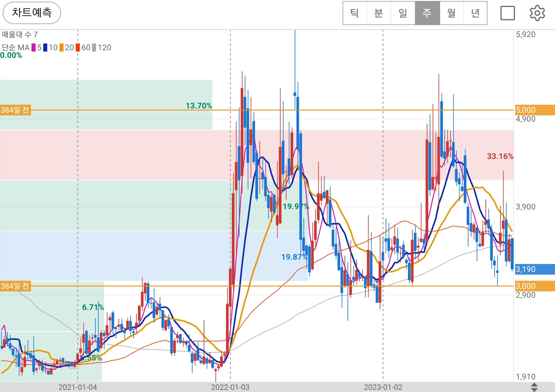This screenshot has width=555, height=392.
Task: Click the 4,900 price axis label
Action: 526,119
